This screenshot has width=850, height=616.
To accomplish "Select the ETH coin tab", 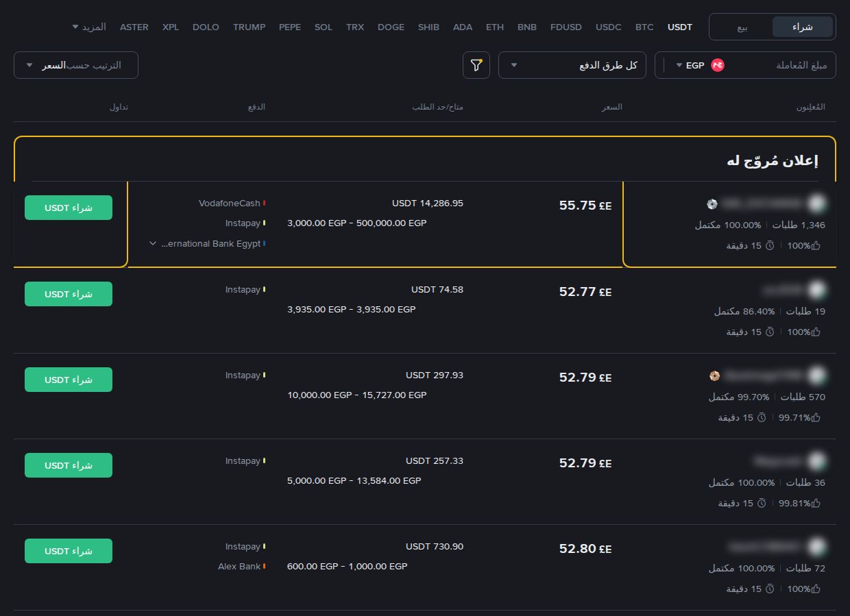I will click(x=495, y=27).
